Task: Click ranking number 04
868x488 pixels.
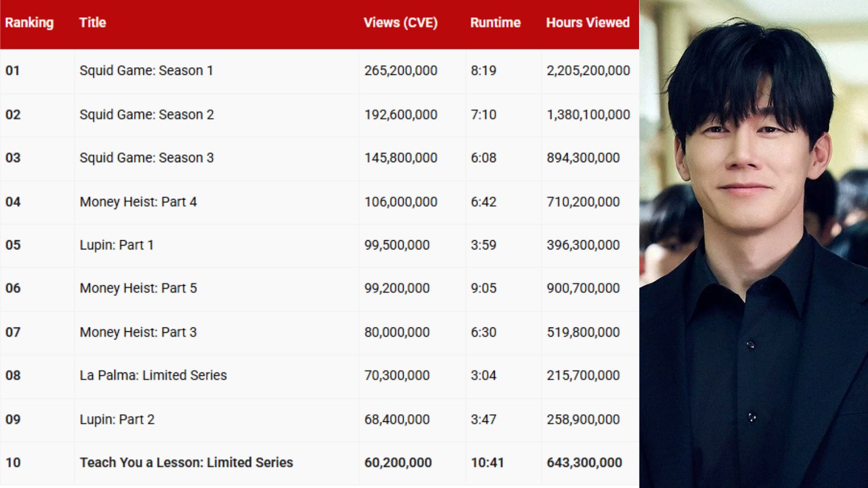Action: click(x=13, y=202)
